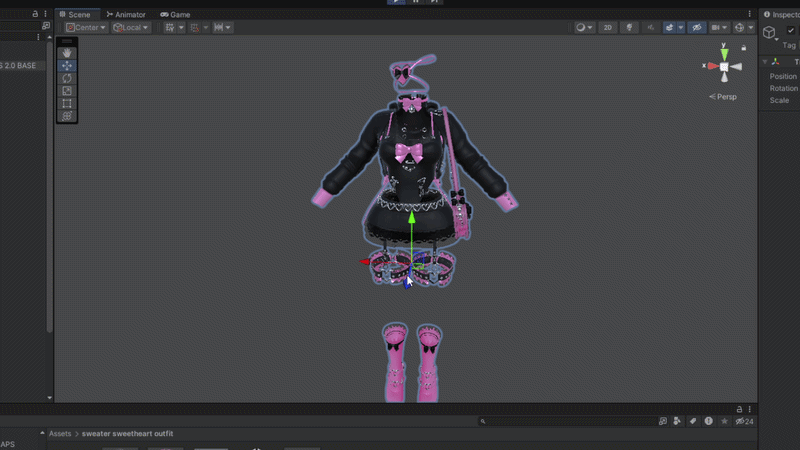Image resolution: width=800 pixels, height=450 pixels.
Task: Select the Move tool in the toolbar
Action: click(67, 66)
